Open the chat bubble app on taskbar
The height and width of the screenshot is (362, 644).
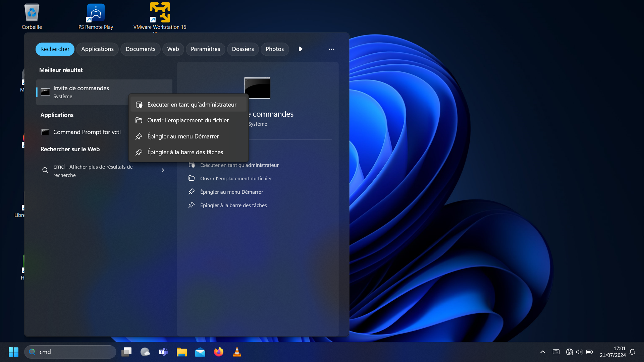coord(145,352)
